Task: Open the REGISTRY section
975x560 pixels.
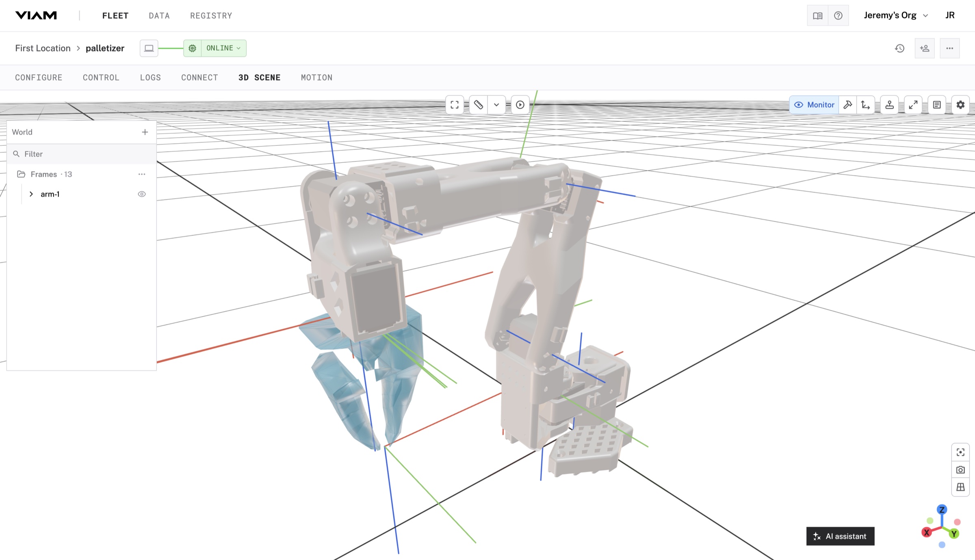Action: 211,15
